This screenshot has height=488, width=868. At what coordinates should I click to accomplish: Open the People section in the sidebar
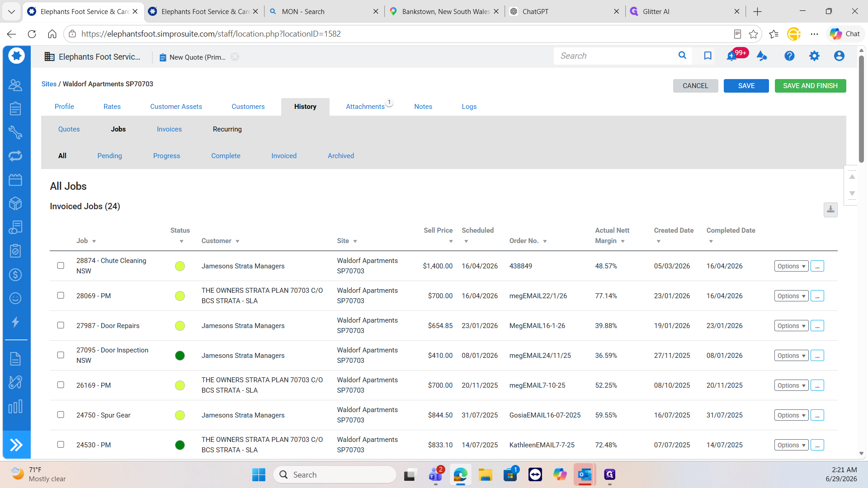point(15,85)
